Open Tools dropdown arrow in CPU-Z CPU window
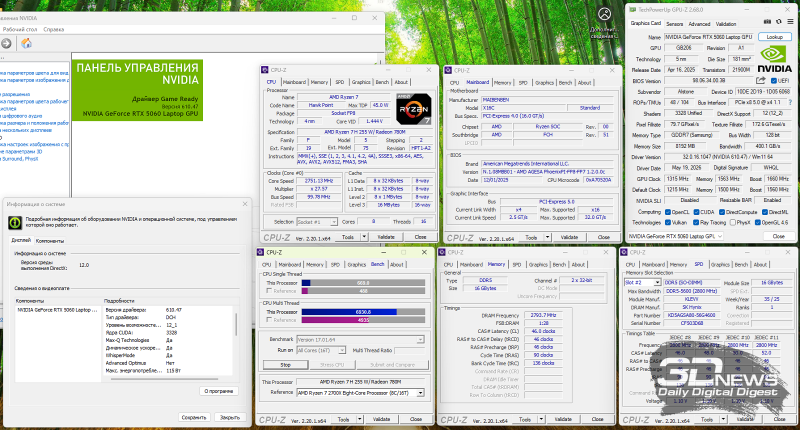 pos(364,237)
